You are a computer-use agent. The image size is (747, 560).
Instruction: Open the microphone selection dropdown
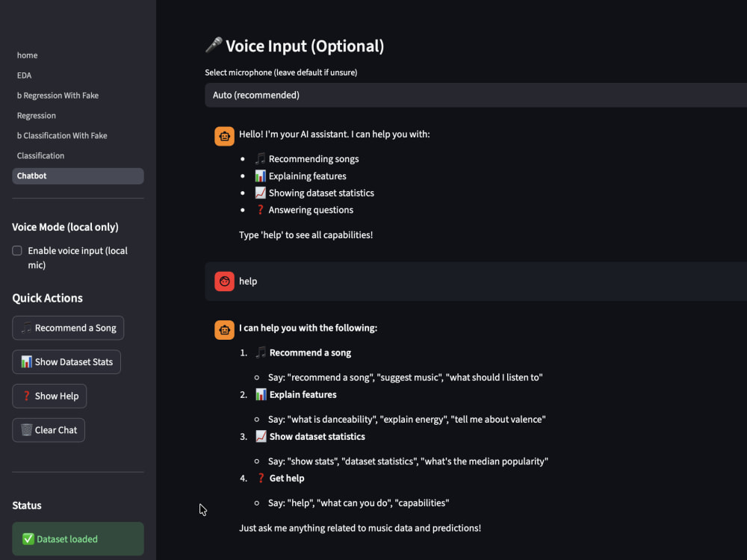pyautogui.click(x=475, y=96)
